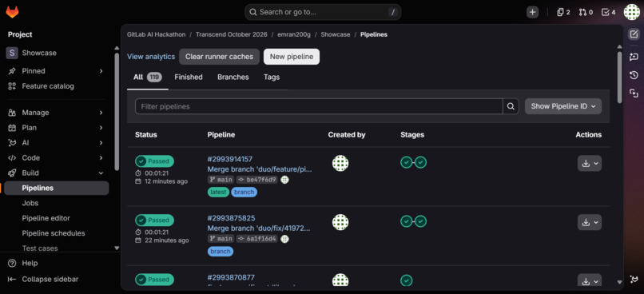This screenshot has width=644, height=294.
Task: Click the search magnifier button beside filter field
Action: pos(511,106)
